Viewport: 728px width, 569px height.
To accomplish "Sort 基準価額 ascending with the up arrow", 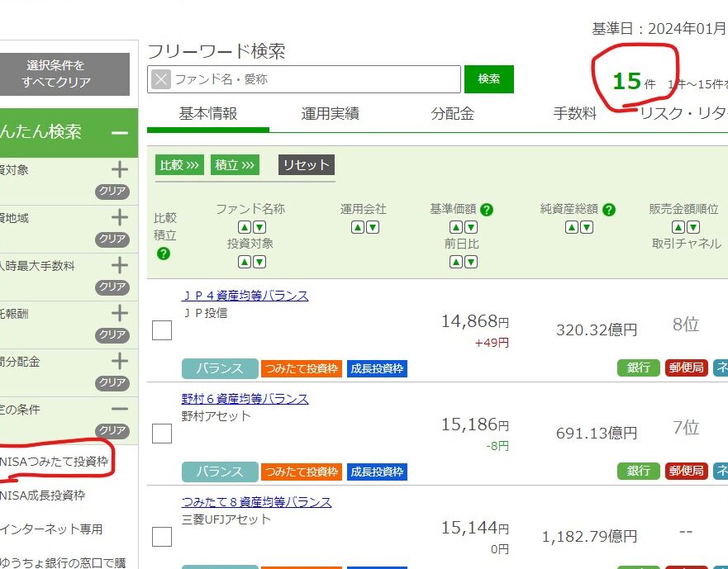I will click(456, 227).
